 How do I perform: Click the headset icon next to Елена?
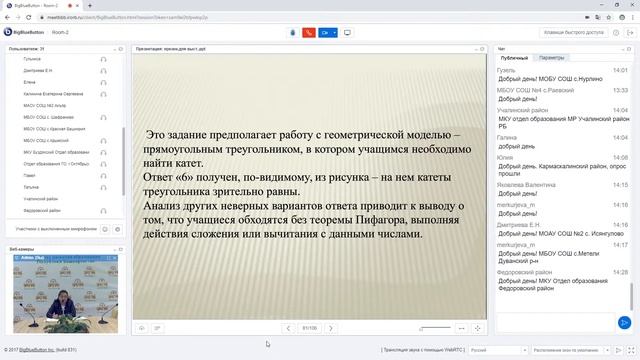pos(103,82)
